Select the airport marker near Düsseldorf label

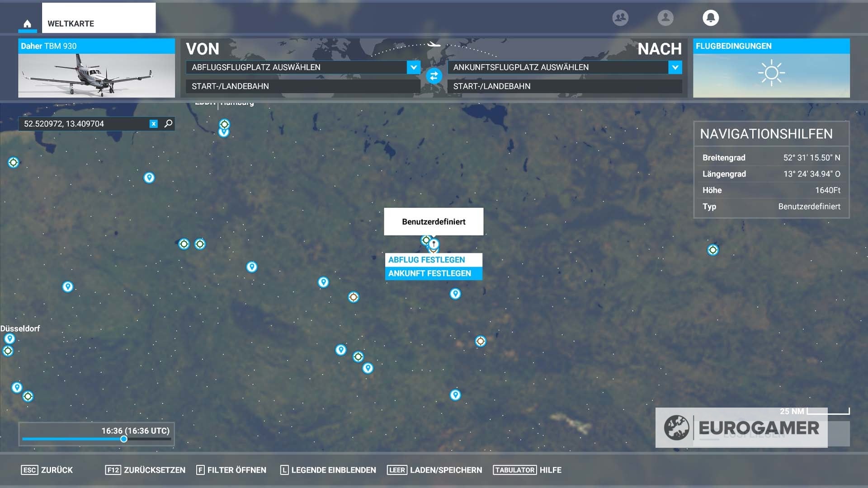(x=9, y=339)
